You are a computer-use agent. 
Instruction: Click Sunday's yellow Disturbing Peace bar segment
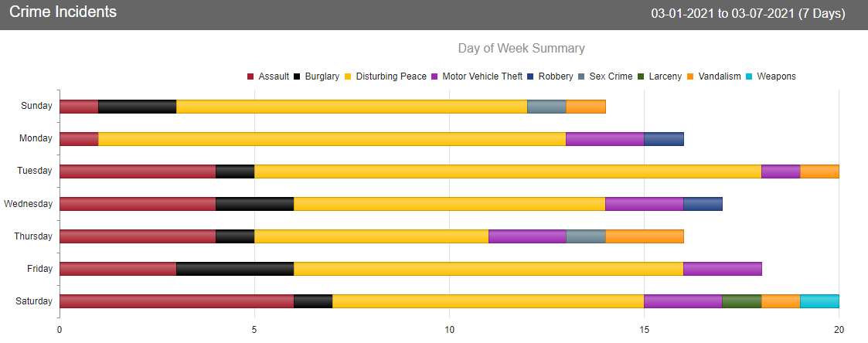point(352,106)
